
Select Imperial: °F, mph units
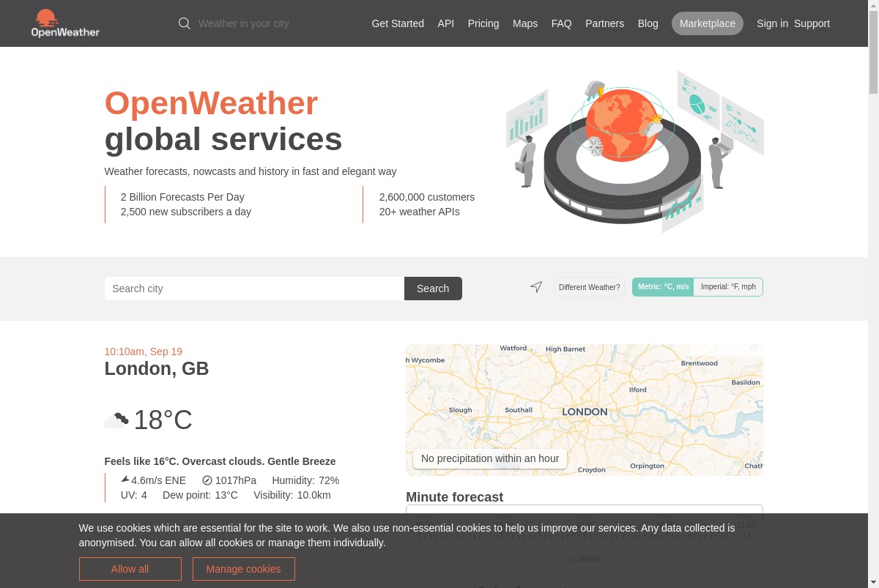coord(728,287)
